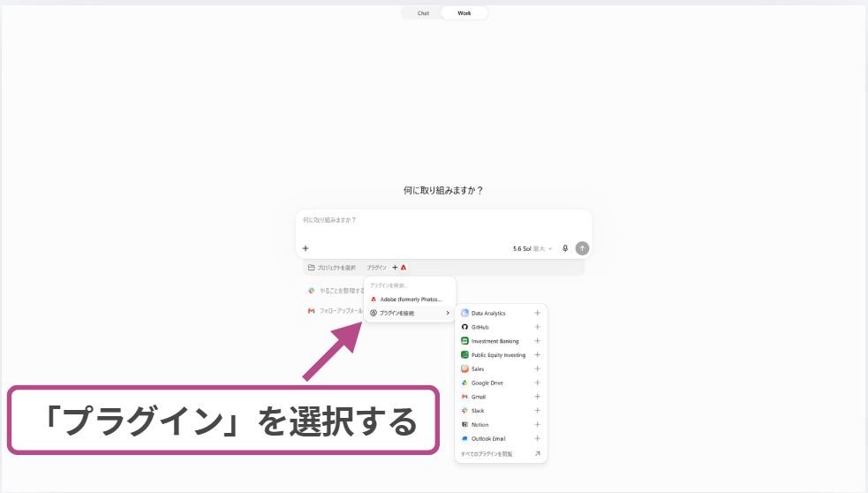Switch to the Work tab

tap(464, 13)
